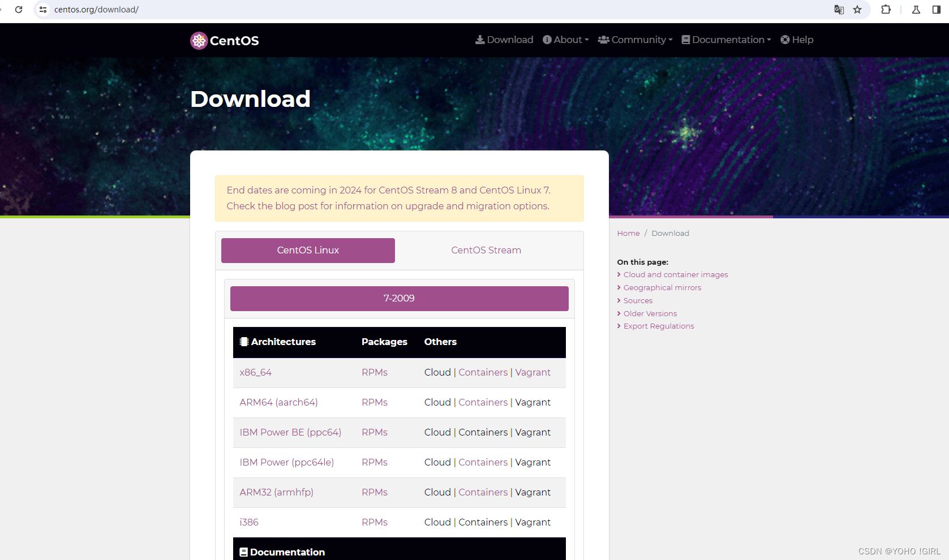Expand the About dropdown menu
The image size is (949, 560).
coord(566,40)
